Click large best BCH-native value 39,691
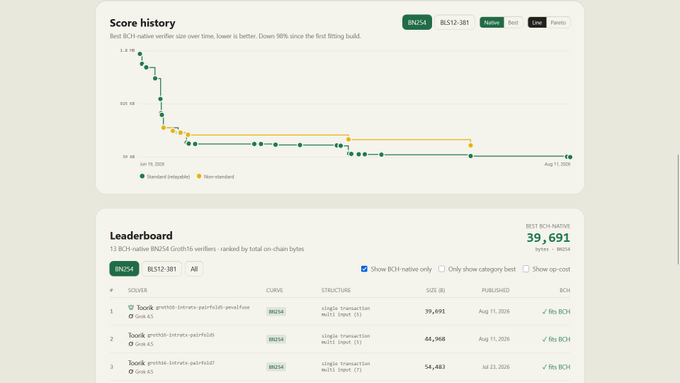 click(x=548, y=238)
